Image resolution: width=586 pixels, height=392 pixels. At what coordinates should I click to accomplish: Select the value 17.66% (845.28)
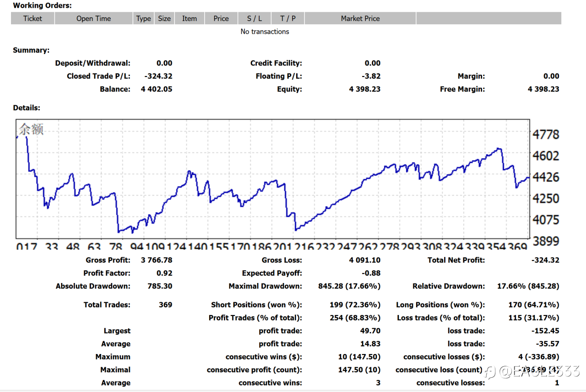[528, 286]
